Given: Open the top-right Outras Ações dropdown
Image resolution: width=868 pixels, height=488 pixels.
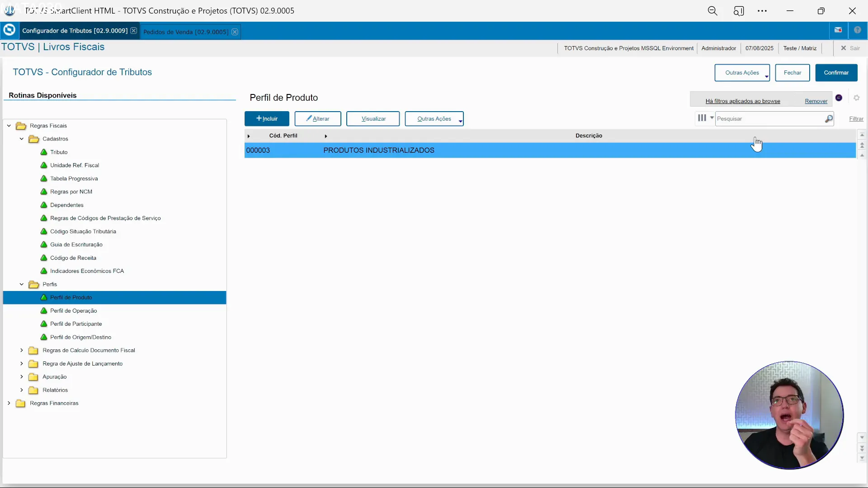Looking at the screenshot, I should tap(742, 73).
